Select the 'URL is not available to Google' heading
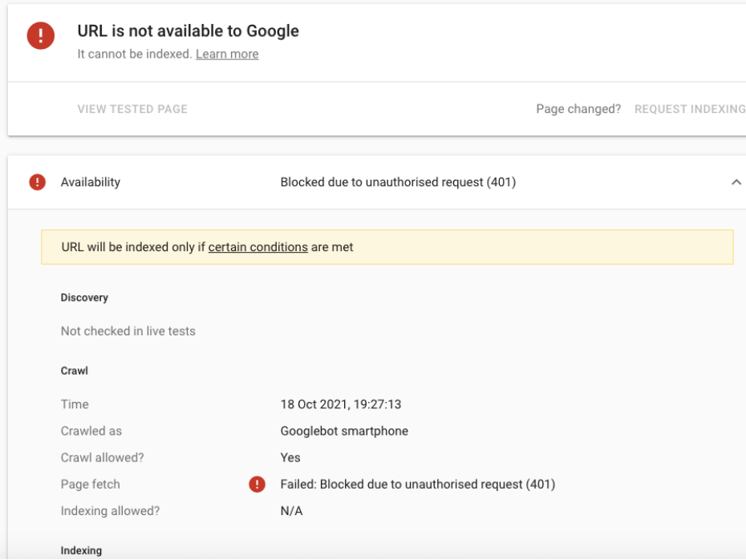Screen dimensions: 746x560 tap(188, 31)
